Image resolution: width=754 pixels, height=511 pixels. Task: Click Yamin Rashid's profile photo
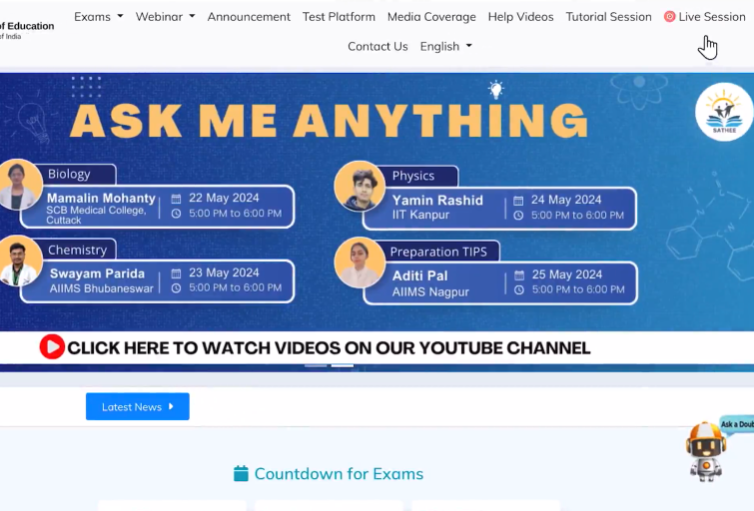pos(359,186)
